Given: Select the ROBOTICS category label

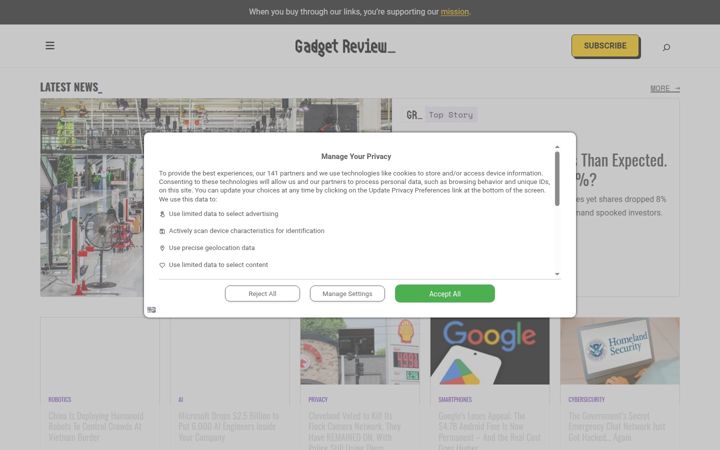Looking at the screenshot, I should (x=60, y=399).
